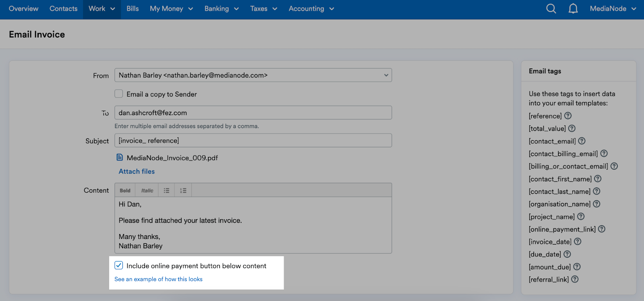This screenshot has height=301, width=644.
Task: Click the [billing_or_contact_email] tag text
Action: (x=568, y=166)
